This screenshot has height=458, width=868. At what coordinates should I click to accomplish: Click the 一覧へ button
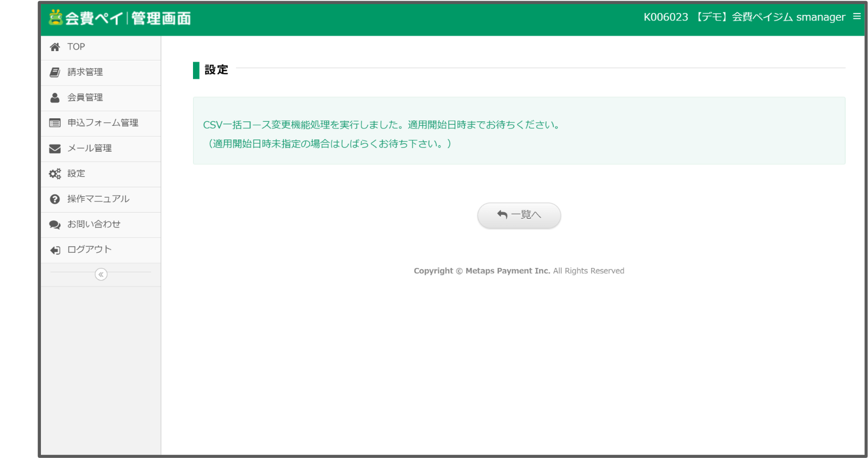click(518, 215)
